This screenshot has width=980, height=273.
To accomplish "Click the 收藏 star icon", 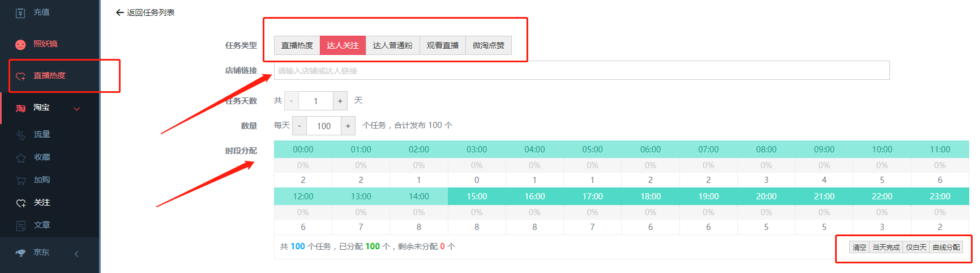I will 21,157.
